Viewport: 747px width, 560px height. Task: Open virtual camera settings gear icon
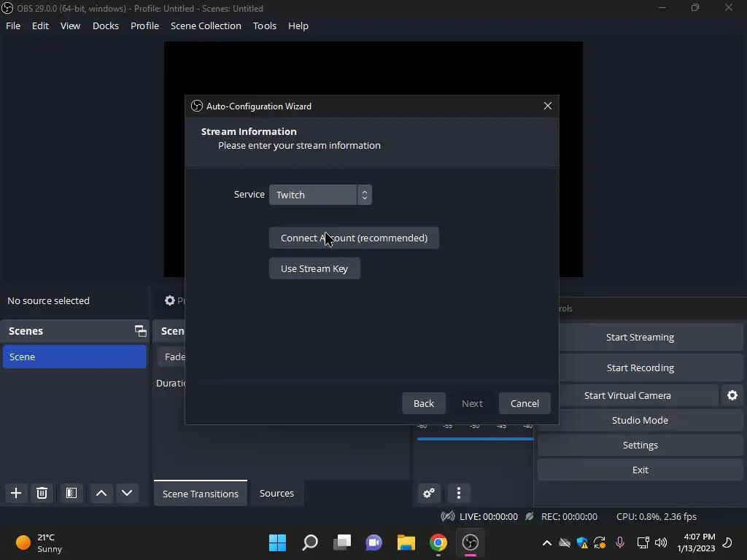point(732,395)
